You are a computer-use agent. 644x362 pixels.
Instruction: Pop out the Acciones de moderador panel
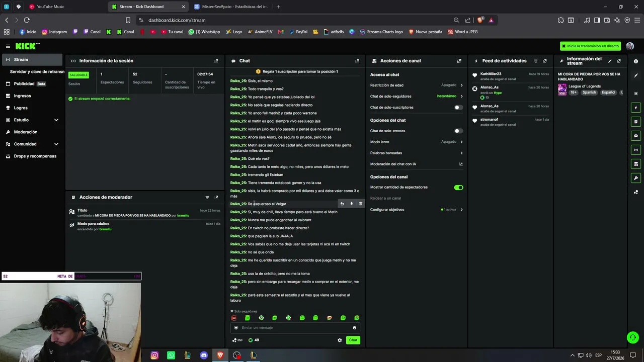(216, 198)
